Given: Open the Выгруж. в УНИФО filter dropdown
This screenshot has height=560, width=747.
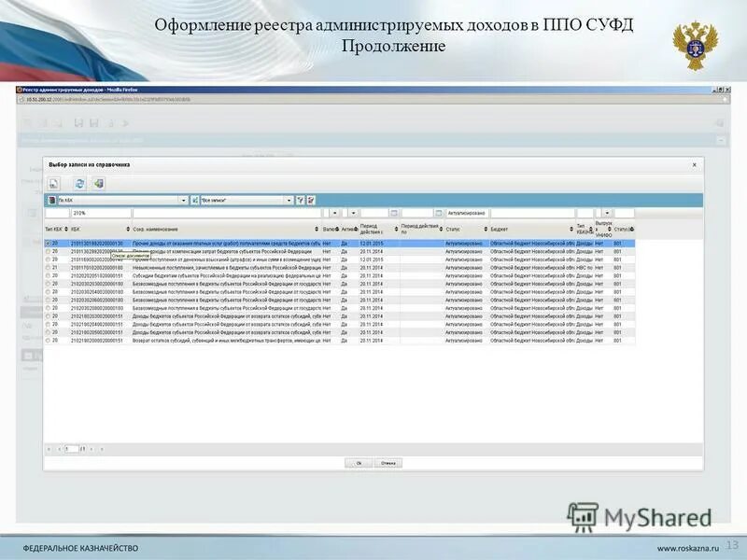Looking at the screenshot, I should pyautogui.click(x=607, y=214).
